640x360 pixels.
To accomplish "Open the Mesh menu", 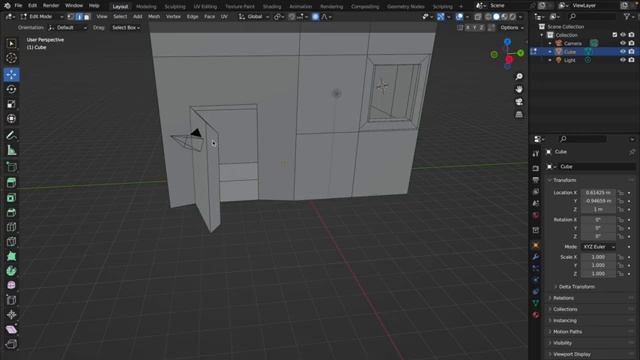I will tap(154, 17).
